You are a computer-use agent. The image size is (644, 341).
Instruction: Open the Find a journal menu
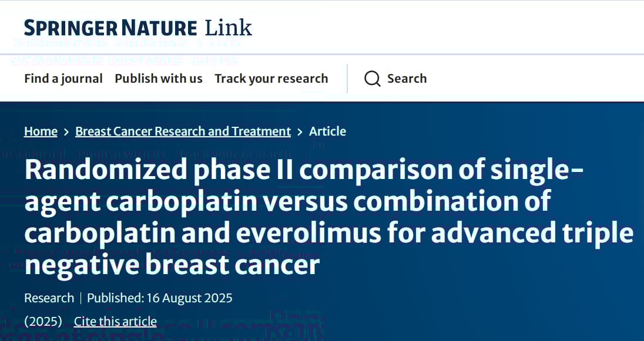tap(63, 79)
